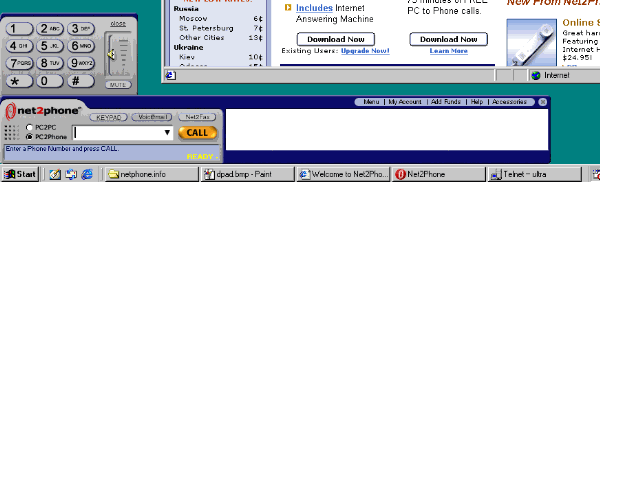The image size is (640, 480).
Task: Expand the phone number dropdown arrow
Action: (x=167, y=133)
